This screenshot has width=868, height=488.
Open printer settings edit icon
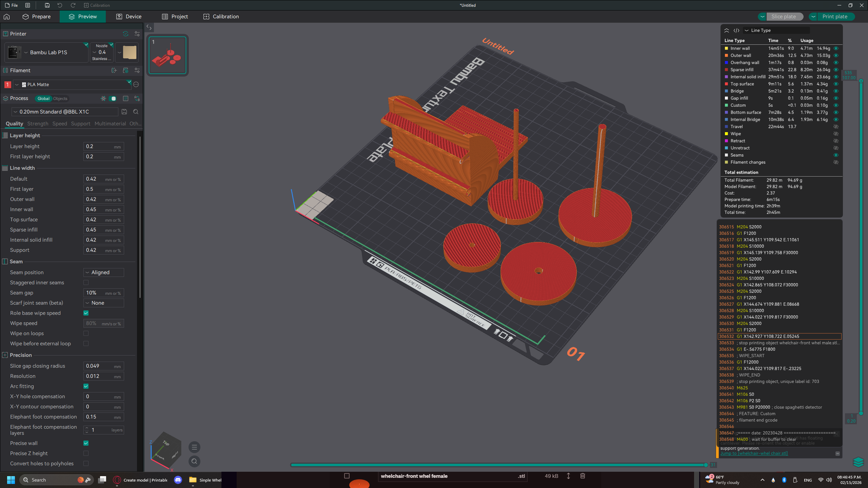click(x=137, y=34)
